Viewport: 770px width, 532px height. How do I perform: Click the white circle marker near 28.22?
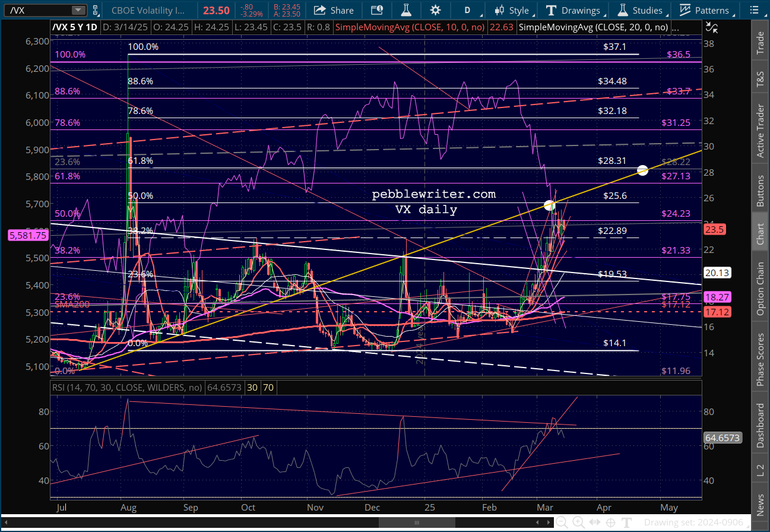642,170
